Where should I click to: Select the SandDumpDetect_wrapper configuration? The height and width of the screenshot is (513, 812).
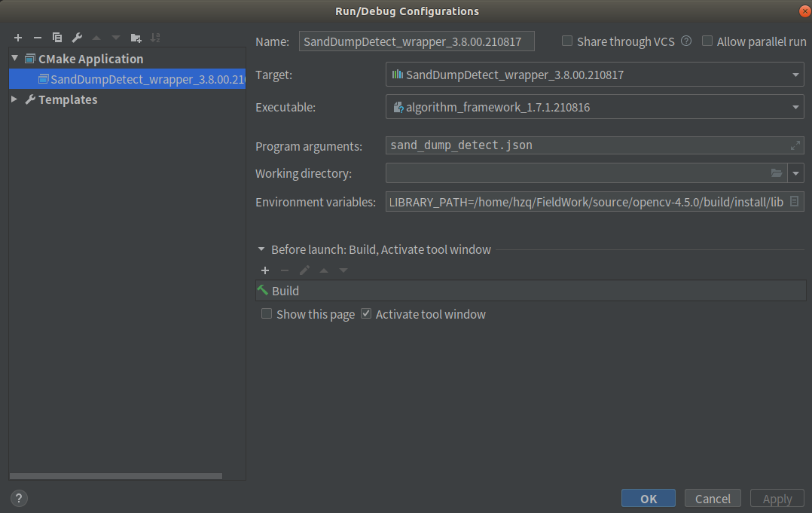(x=121, y=79)
